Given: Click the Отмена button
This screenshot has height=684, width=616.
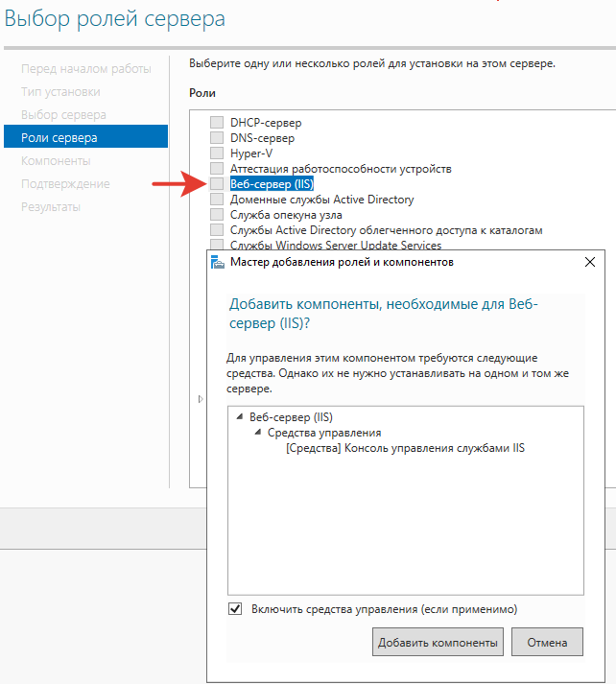Looking at the screenshot, I should pyautogui.click(x=547, y=642).
